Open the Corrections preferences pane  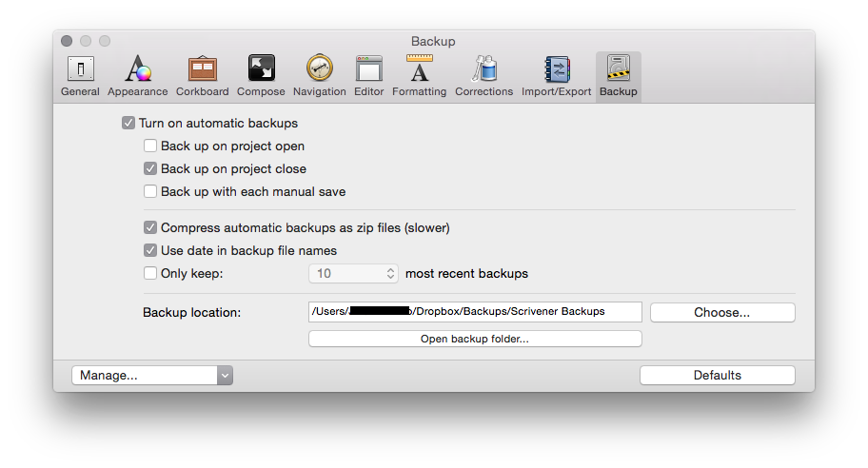coord(483,76)
